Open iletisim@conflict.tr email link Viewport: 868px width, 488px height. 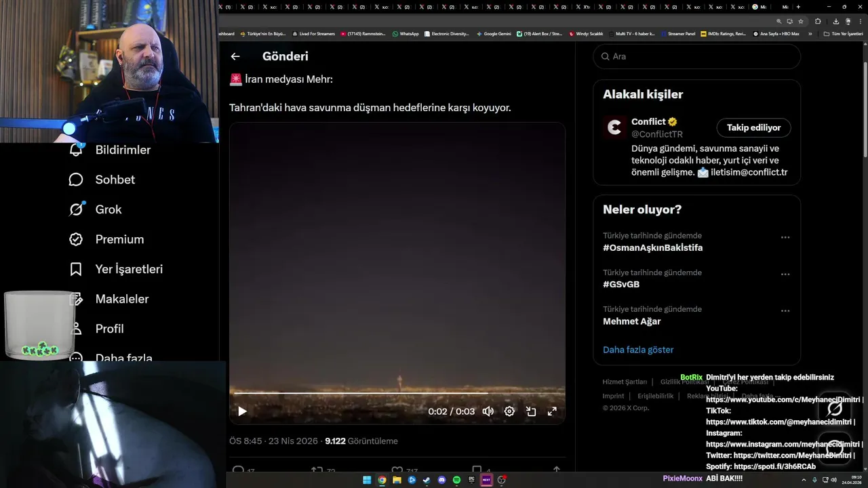coord(749,172)
